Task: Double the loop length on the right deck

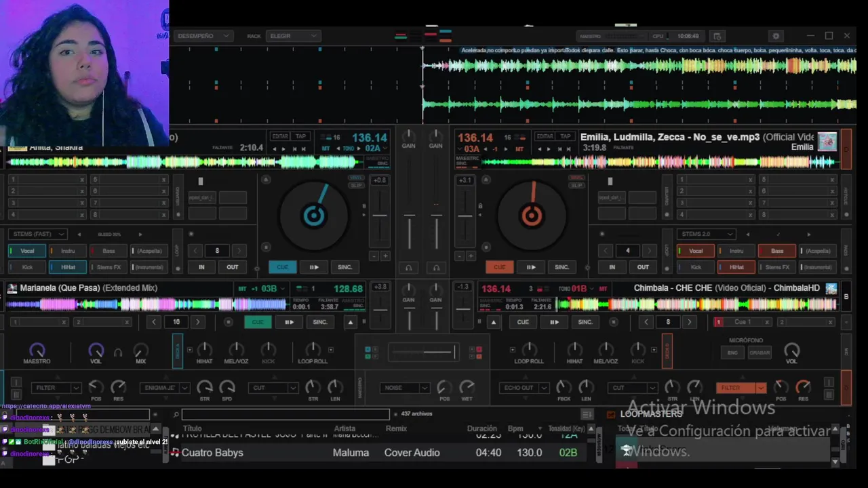Action: 649,251
